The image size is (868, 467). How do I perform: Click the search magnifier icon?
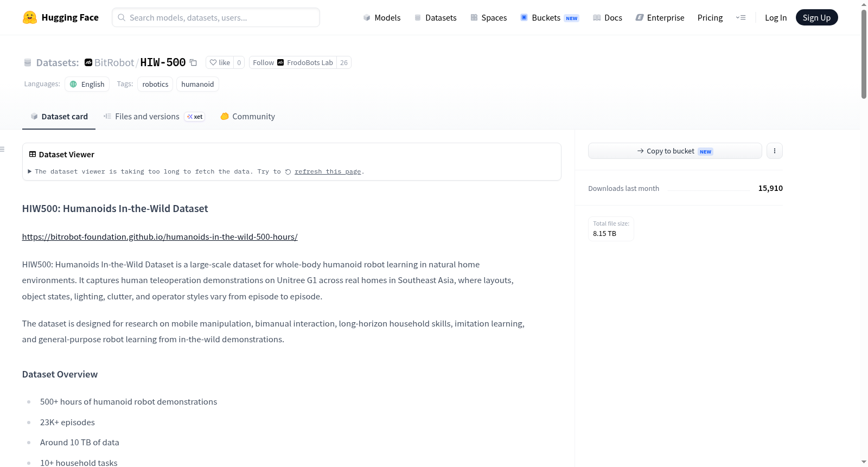pyautogui.click(x=122, y=17)
